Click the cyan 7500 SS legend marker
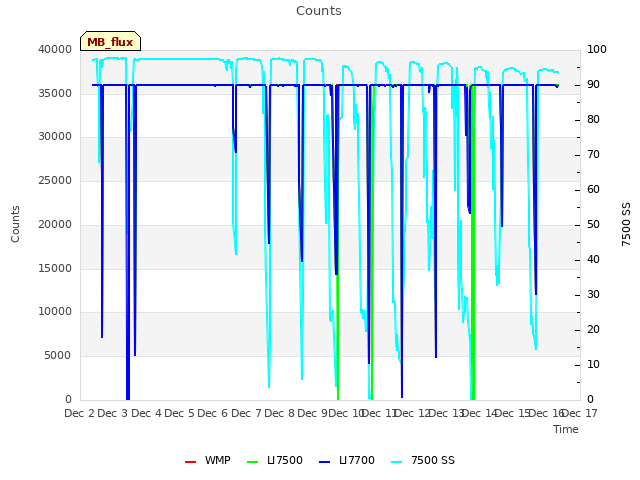This screenshot has width=640, height=480. 396,462
